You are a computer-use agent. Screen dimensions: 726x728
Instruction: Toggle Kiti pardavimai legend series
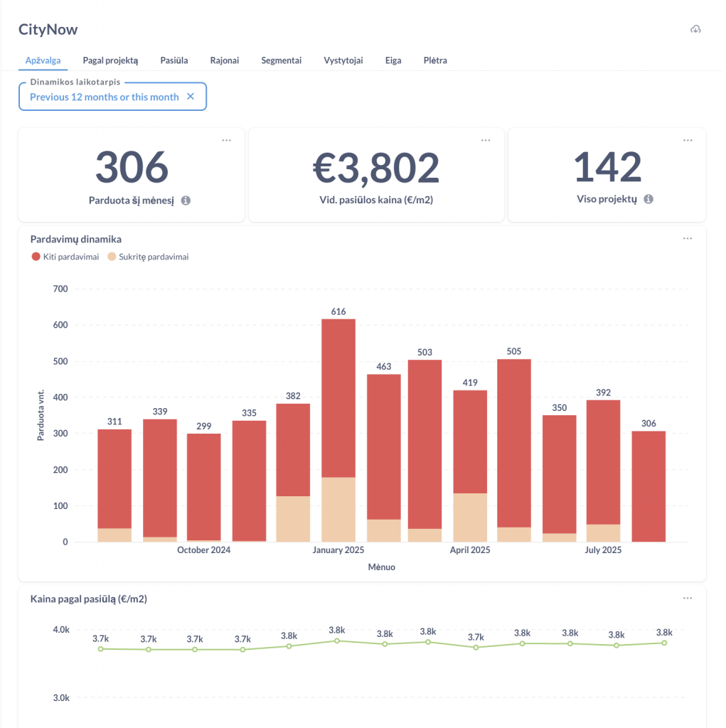tap(65, 257)
